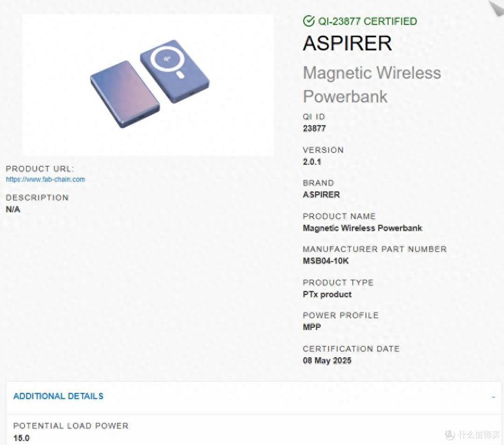Click the Qi logo ring on the powerbank
This screenshot has width=504, height=445.
tap(167, 58)
